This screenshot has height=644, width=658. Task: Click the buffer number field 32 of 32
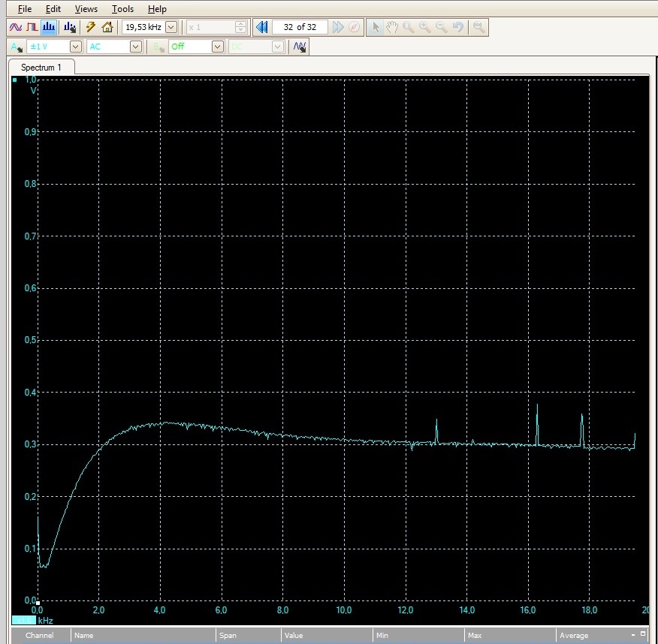coord(300,27)
